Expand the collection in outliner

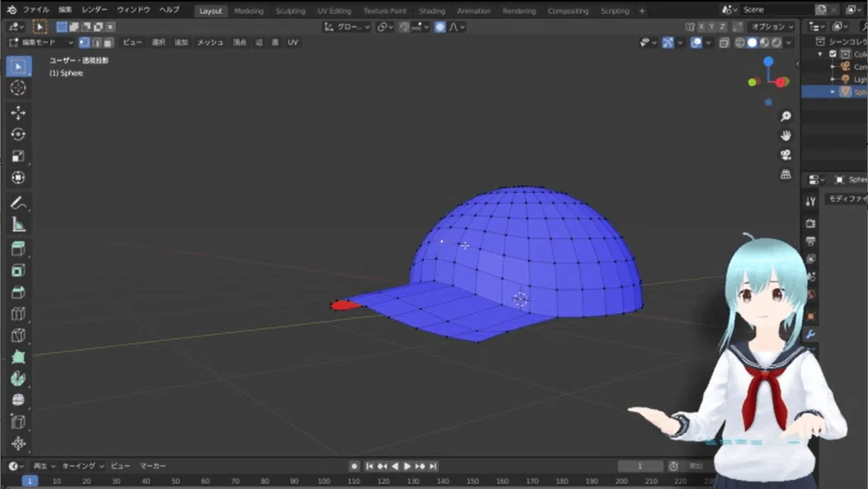tap(820, 54)
